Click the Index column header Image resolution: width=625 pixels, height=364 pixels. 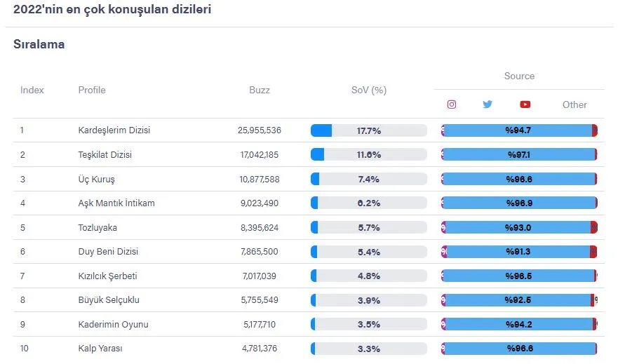pos(32,90)
